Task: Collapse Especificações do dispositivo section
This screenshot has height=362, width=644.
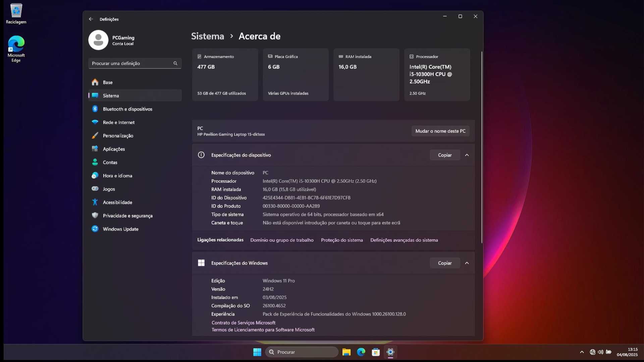Action: point(467,155)
